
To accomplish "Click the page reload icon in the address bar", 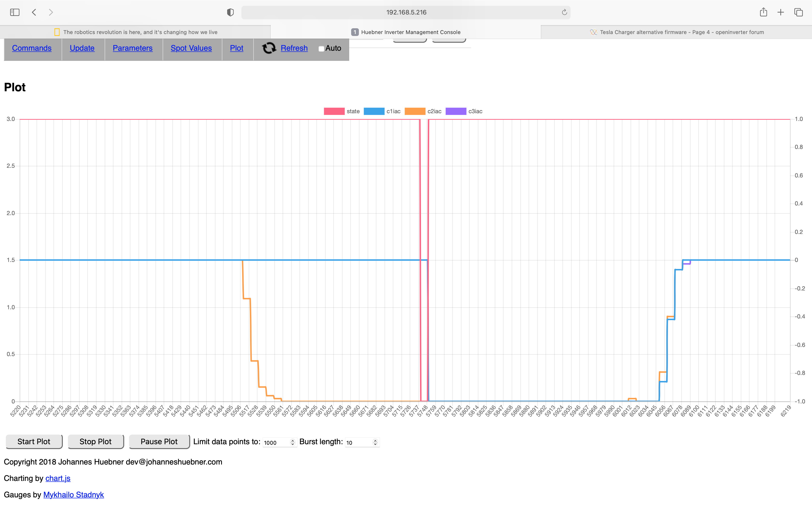I will 564,12.
